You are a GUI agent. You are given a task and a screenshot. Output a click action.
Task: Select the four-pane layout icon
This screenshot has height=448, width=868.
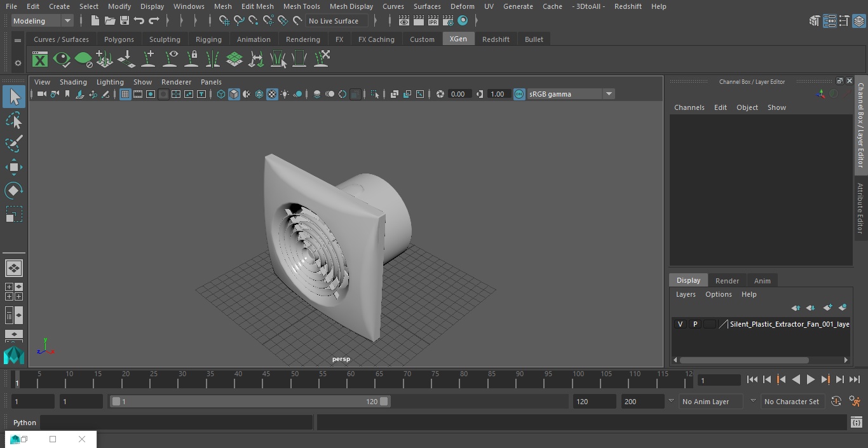coord(14,292)
